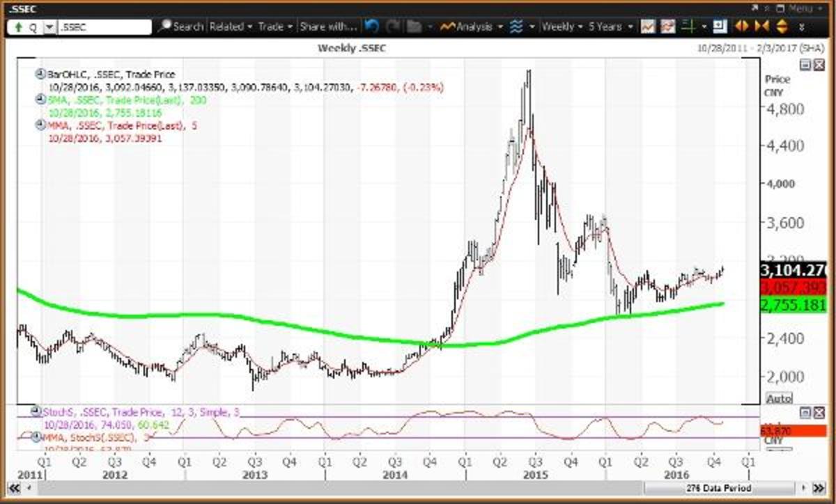
Task: Focus the .SSEC symbol input field
Action: [104, 27]
